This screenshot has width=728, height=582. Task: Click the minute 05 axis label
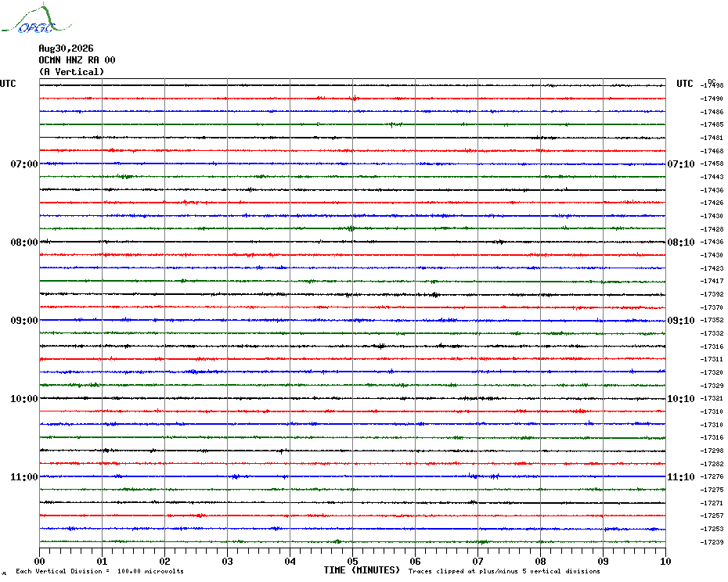click(x=353, y=561)
